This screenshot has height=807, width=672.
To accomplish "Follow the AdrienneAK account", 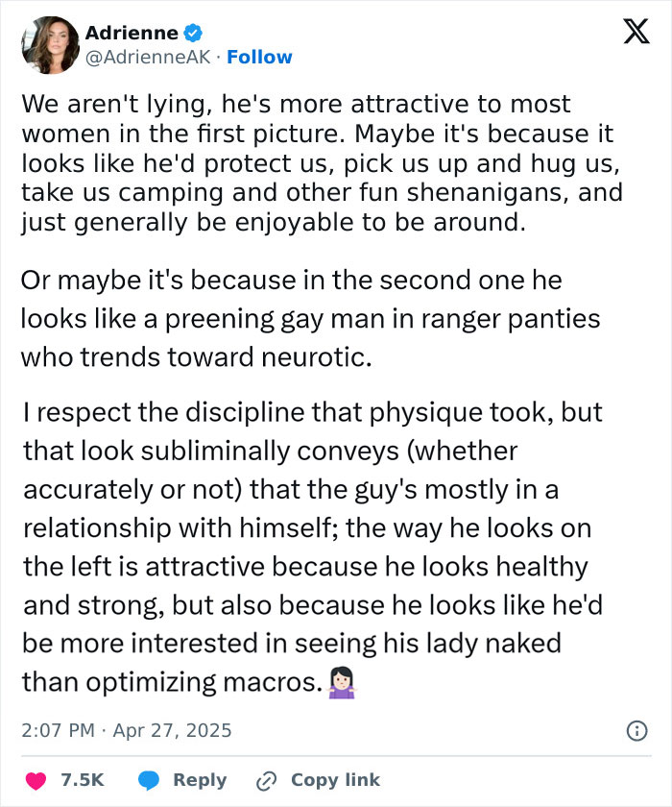I will 259,58.
